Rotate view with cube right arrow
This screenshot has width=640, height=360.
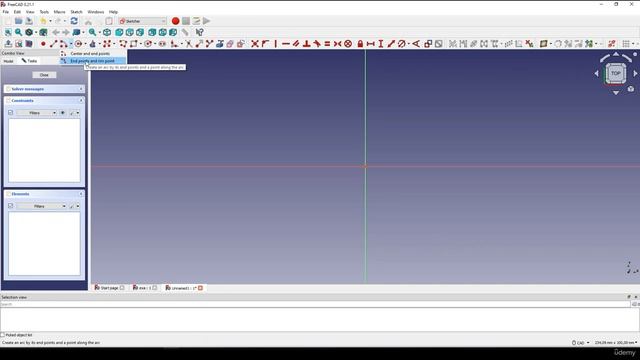[x=635, y=73]
